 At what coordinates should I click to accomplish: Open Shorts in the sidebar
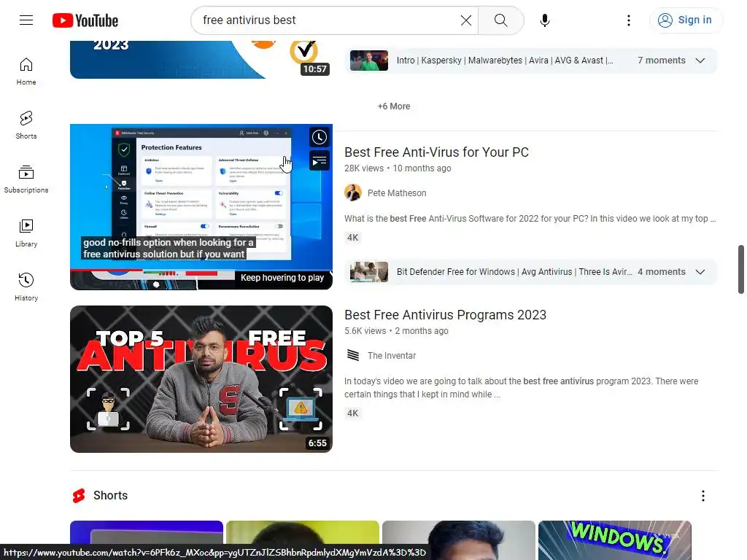point(26,125)
